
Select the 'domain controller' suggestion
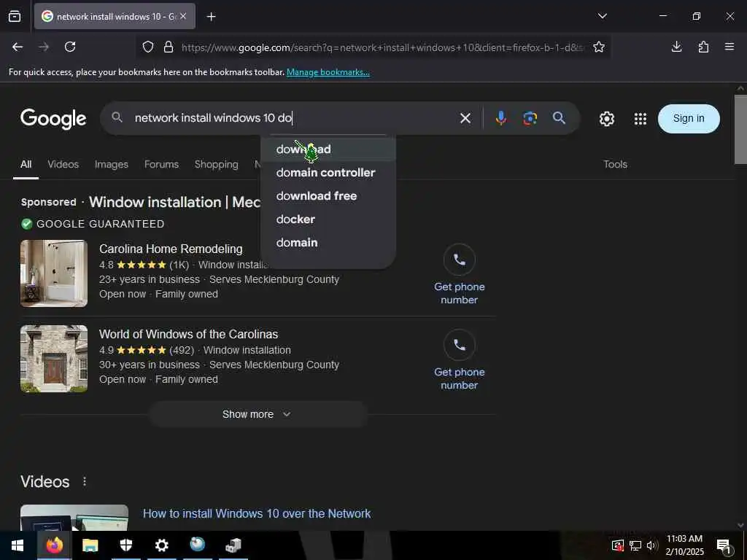[x=328, y=172]
